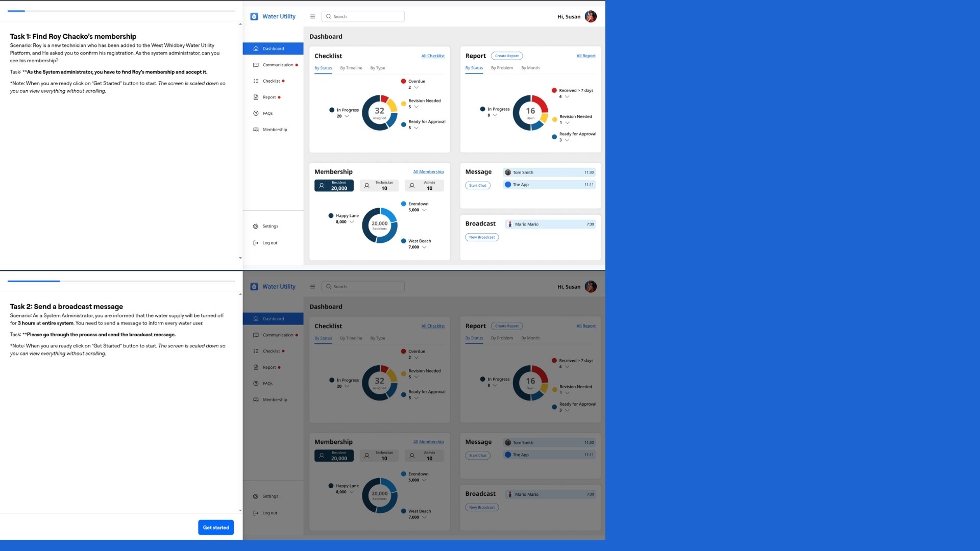Open FAQs in bright Task 1 dashboard sidebar

coord(267,113)
